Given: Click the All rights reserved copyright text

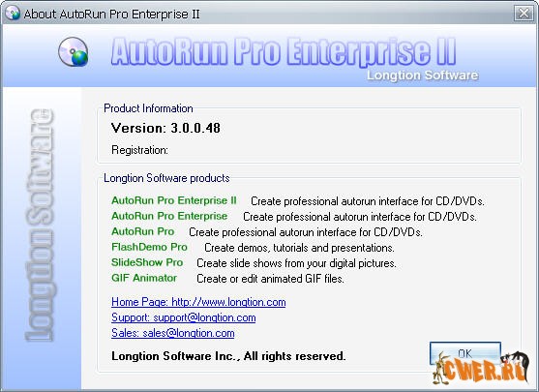Looking at the screenshot, I should [x=228, y=356].
